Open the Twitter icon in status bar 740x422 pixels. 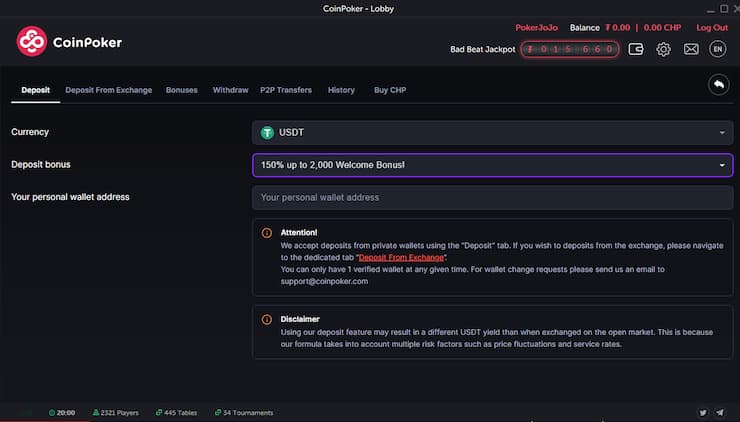click(x=703, y=413)
